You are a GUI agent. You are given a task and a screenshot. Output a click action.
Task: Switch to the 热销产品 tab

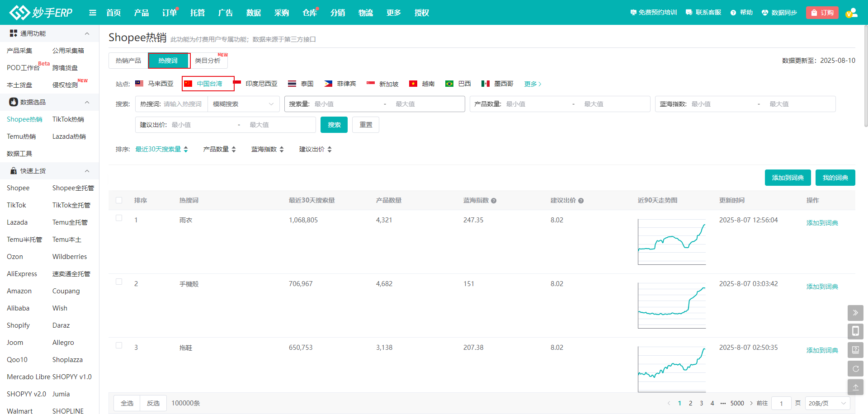[x=128, y=61]
